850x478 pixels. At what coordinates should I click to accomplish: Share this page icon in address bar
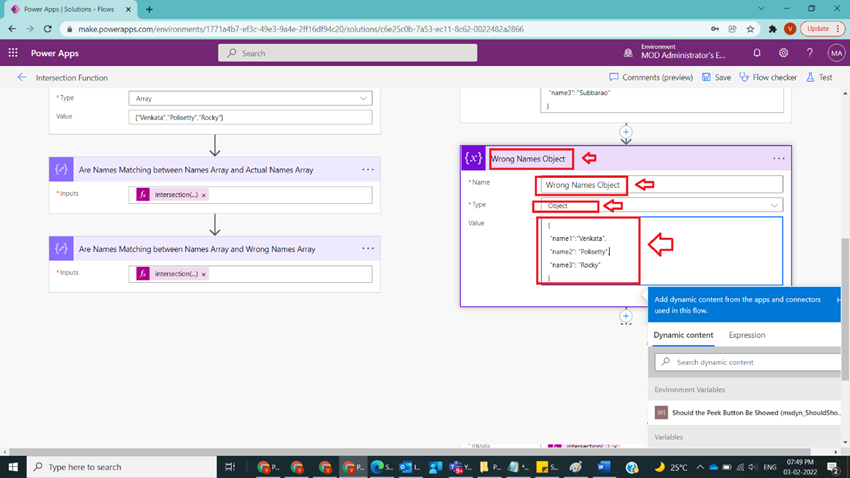[x=732, y=29]
